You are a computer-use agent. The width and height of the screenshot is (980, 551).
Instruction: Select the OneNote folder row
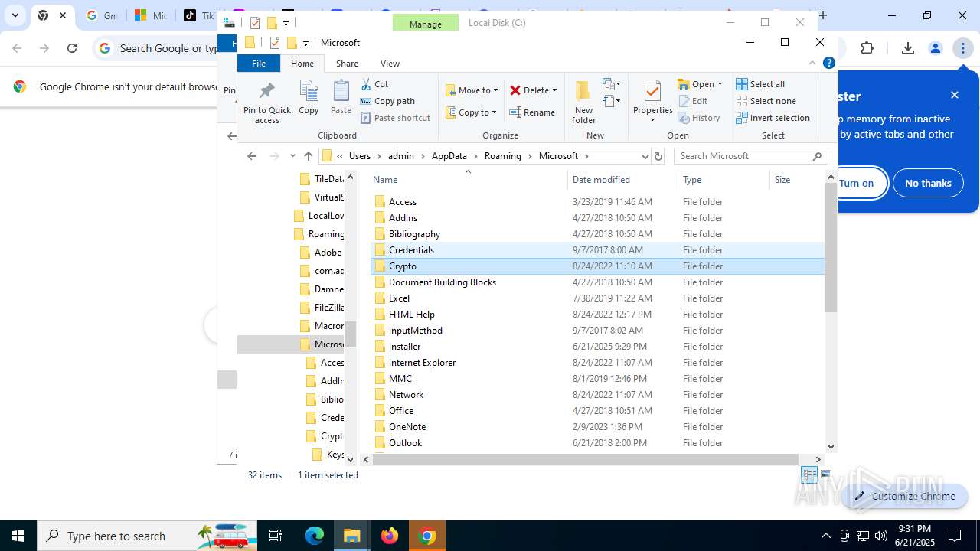point(597,427)
